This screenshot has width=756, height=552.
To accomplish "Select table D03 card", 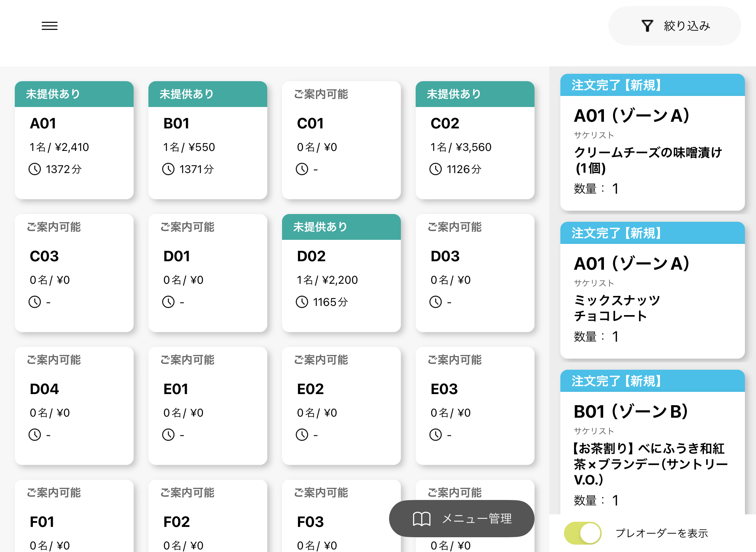I will (475, 273).
